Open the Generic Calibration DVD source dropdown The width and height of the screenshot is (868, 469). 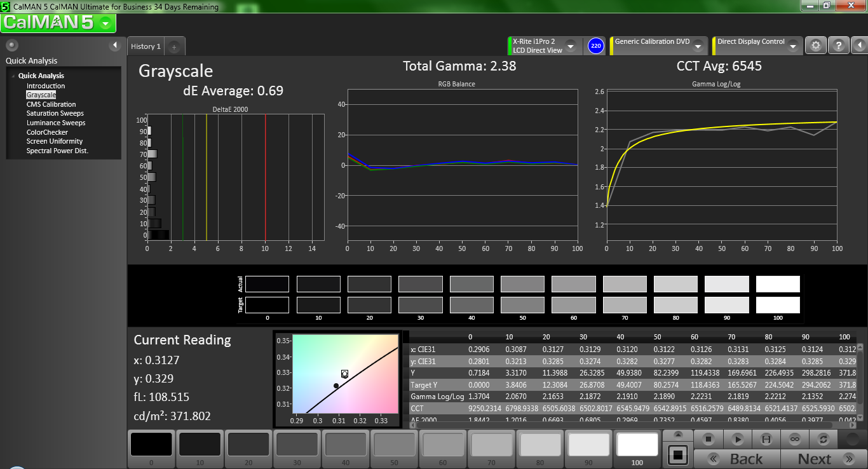(x=698, y=46)
